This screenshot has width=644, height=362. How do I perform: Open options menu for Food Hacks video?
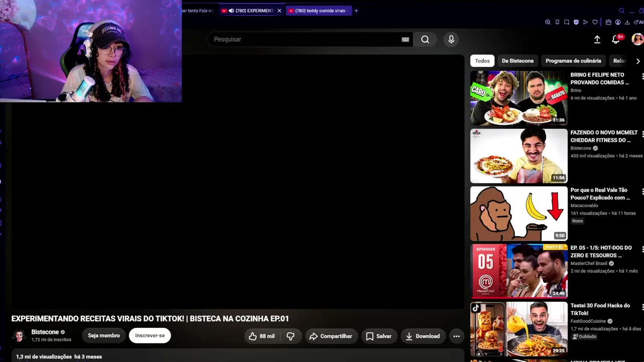642,307
